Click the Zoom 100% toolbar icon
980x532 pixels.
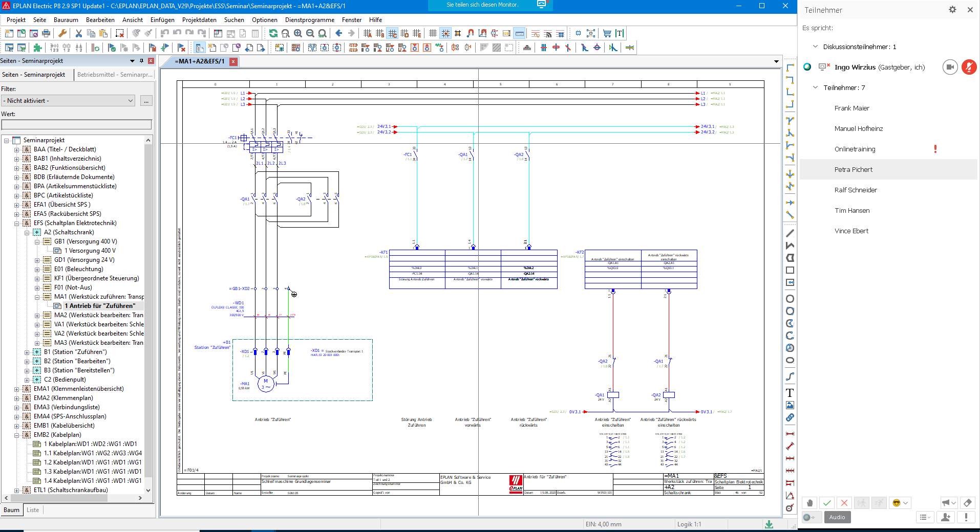(x=322, y=32)
